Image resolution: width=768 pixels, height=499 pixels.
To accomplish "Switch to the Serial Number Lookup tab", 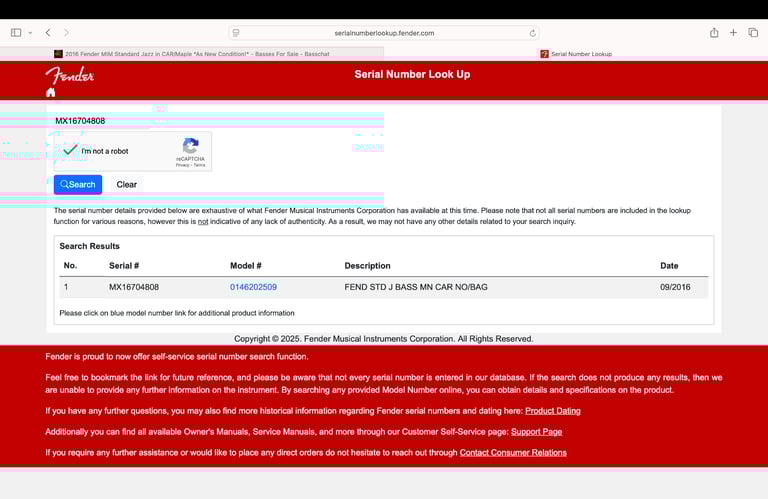I will pos(576,54).
